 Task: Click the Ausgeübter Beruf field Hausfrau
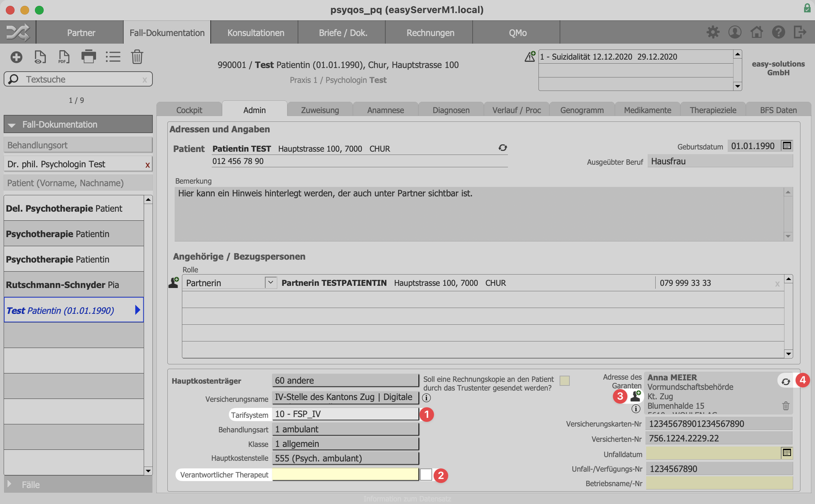click(x=720, y=161)
